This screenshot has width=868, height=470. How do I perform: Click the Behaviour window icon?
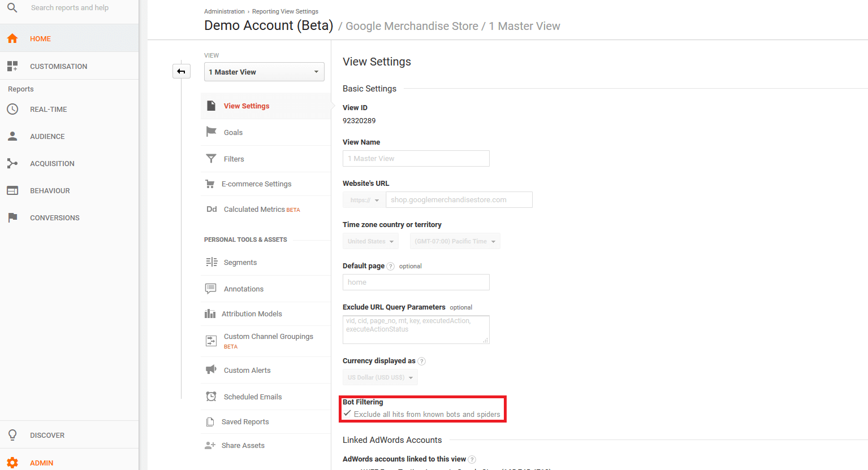pyautogui.click(x=12, y=190)
